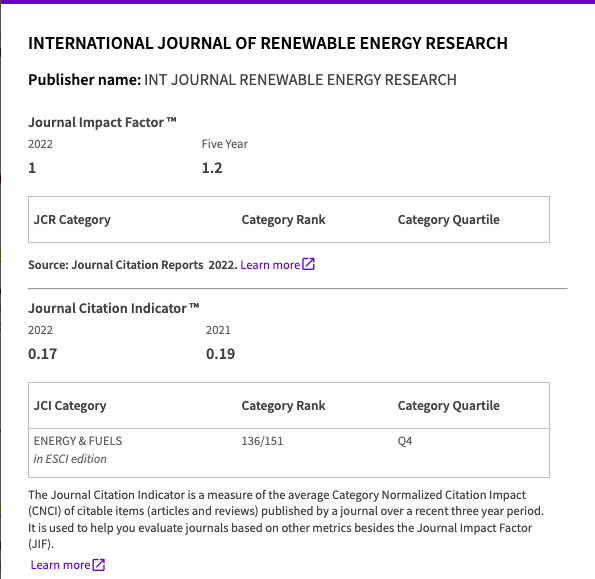Screen dimensions: 595x579
Task: Click the JCR Category column header
Action: (x=72, y=220)
